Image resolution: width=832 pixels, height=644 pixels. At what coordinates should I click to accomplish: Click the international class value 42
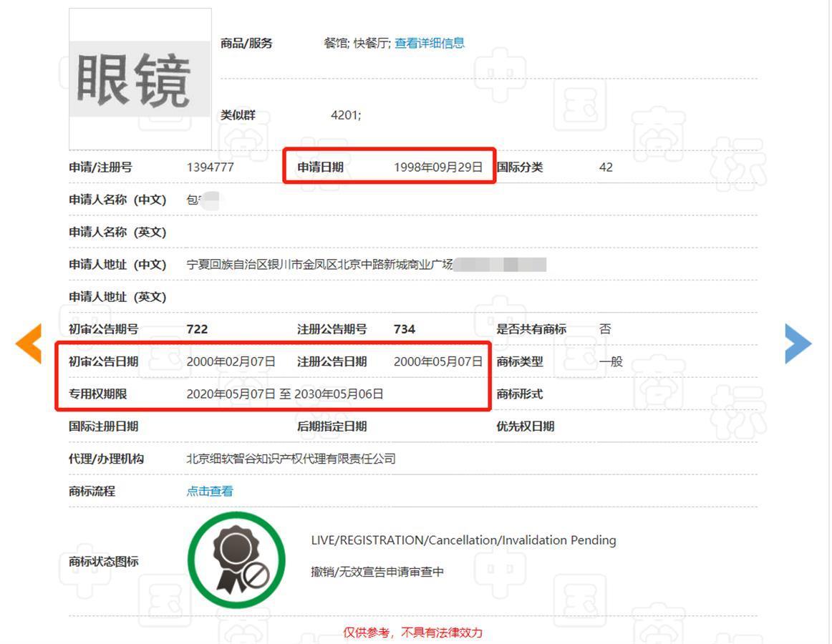click(x=606, y=167)
